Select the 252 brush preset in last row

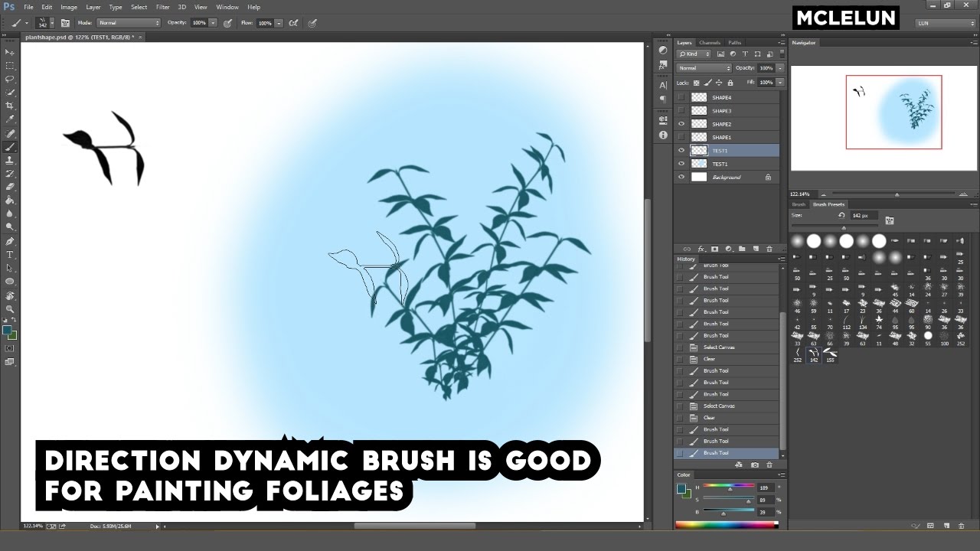pyautogui.click(x=798, y=354)
